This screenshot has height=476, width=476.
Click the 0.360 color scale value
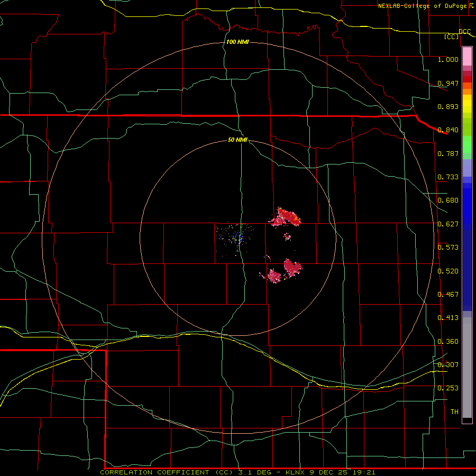point(448,341)
